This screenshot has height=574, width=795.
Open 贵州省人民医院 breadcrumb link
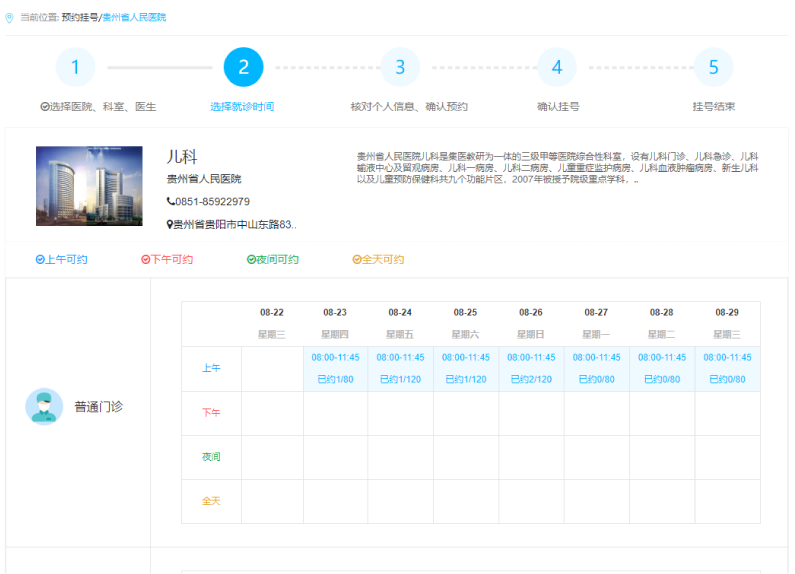[134, 18]
